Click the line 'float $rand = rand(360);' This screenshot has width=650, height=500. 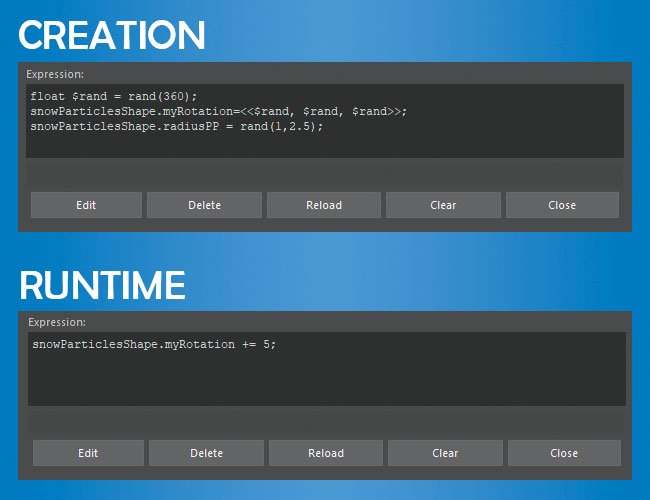114,97
